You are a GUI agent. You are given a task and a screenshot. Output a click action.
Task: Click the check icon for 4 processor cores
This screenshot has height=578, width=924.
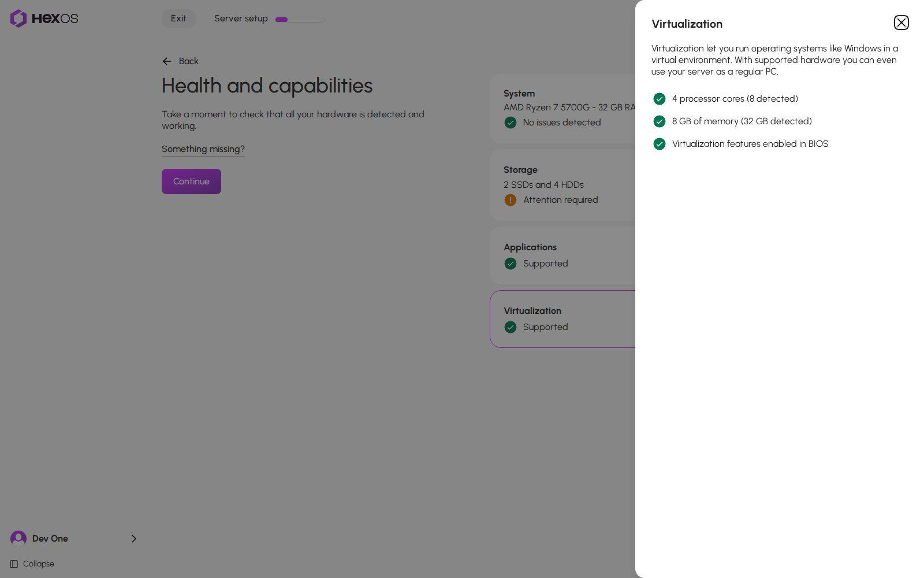660,99
